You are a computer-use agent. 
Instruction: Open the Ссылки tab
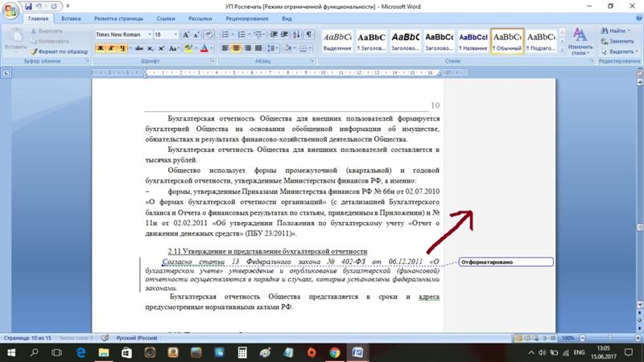(166, 19)
